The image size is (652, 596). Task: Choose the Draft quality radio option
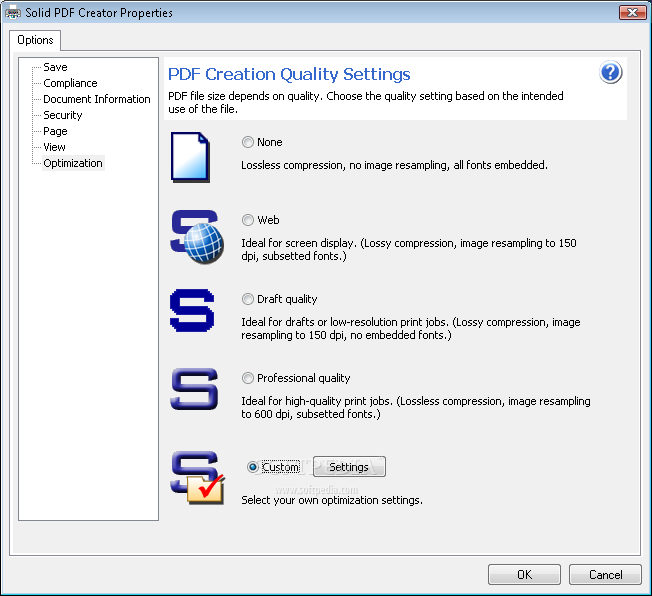[248, 299]
